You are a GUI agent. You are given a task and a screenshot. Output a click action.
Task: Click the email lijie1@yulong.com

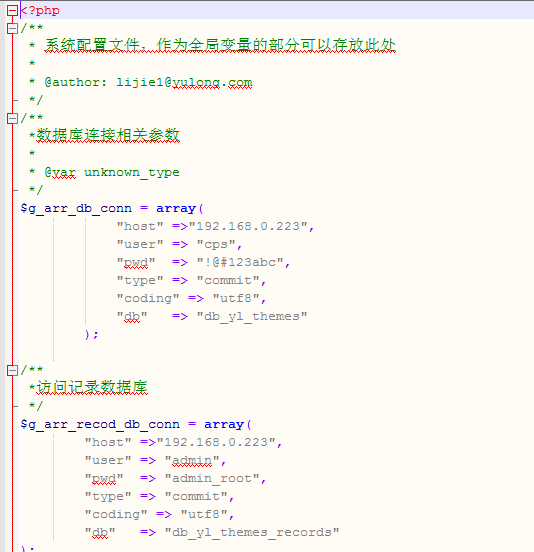click(x=184, y=82)
